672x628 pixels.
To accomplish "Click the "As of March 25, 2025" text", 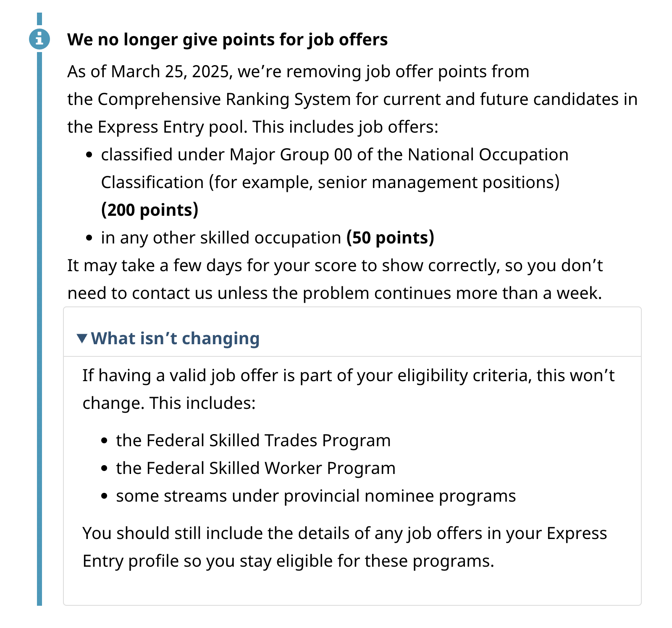I will (x=149, y=72).
